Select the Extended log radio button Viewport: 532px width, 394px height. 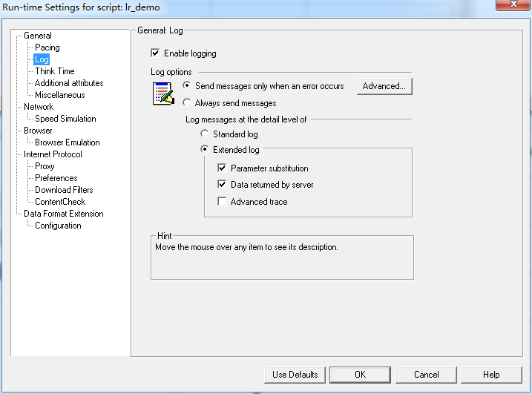(205, 150)
